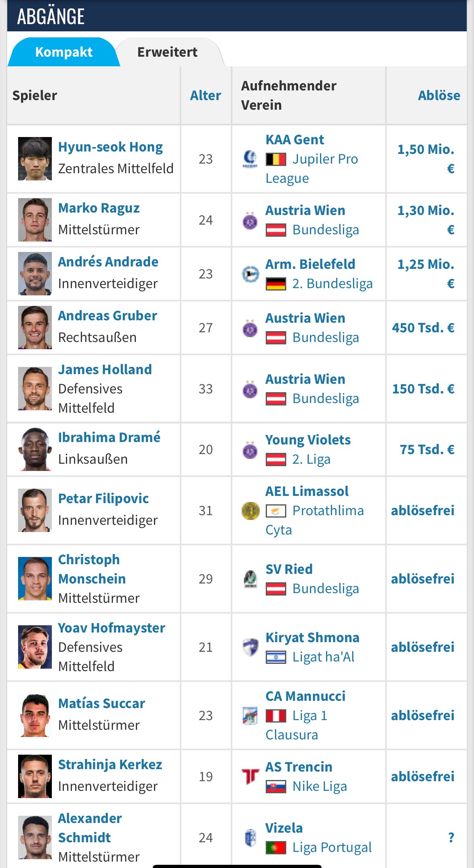Sort the table by Ablöse column

[439, 96]
